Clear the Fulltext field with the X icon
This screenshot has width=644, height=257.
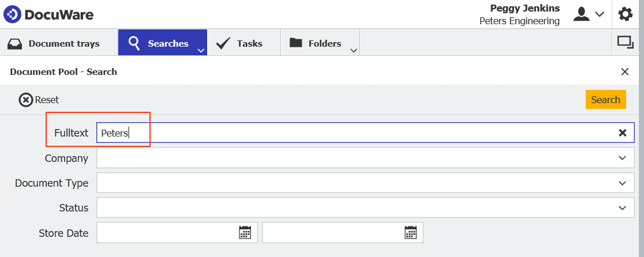coord(623,133)
